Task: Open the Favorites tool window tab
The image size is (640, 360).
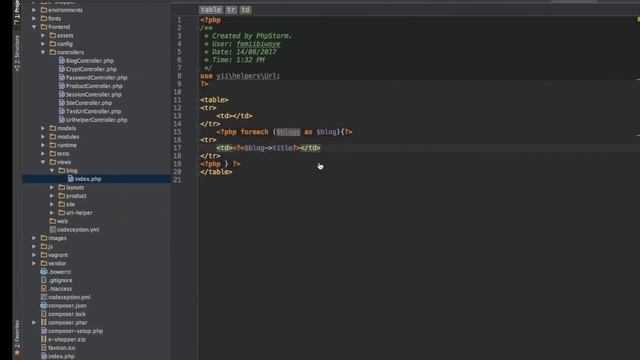Action: [17, 337]
